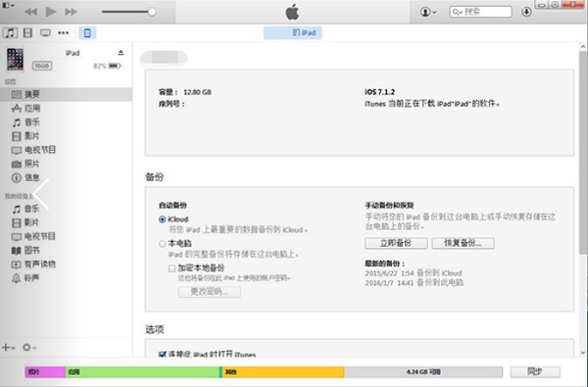
Task: Click the 16GB capacity badge
Action: coord(42,66)
